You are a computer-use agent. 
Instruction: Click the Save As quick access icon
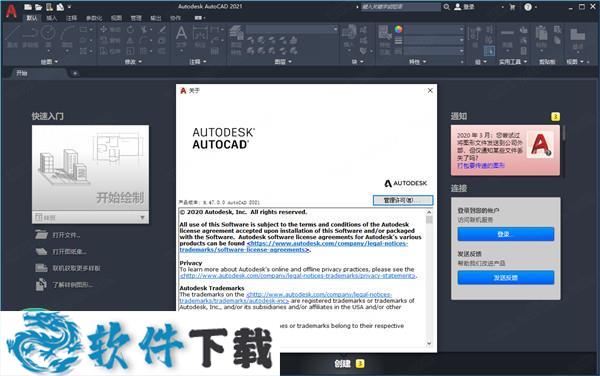click(60, 7)
